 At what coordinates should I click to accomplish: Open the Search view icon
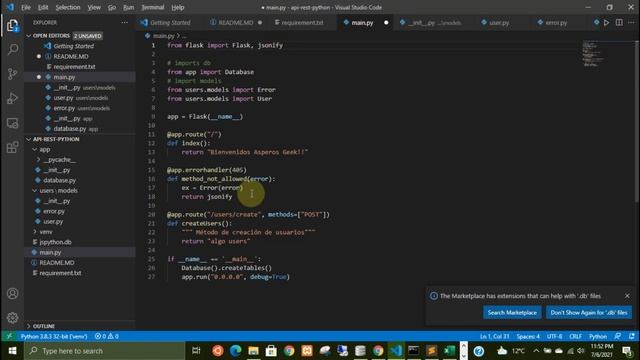click(x=13, y=49)
